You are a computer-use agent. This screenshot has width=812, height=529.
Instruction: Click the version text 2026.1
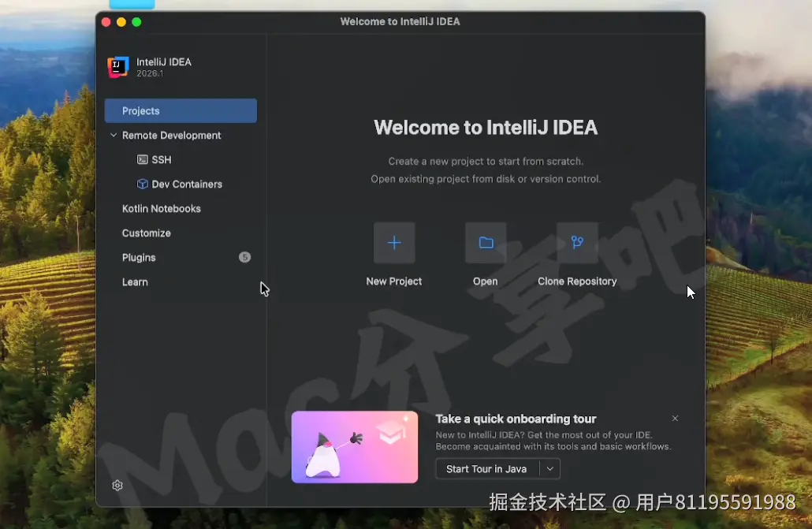pos(150,73)
